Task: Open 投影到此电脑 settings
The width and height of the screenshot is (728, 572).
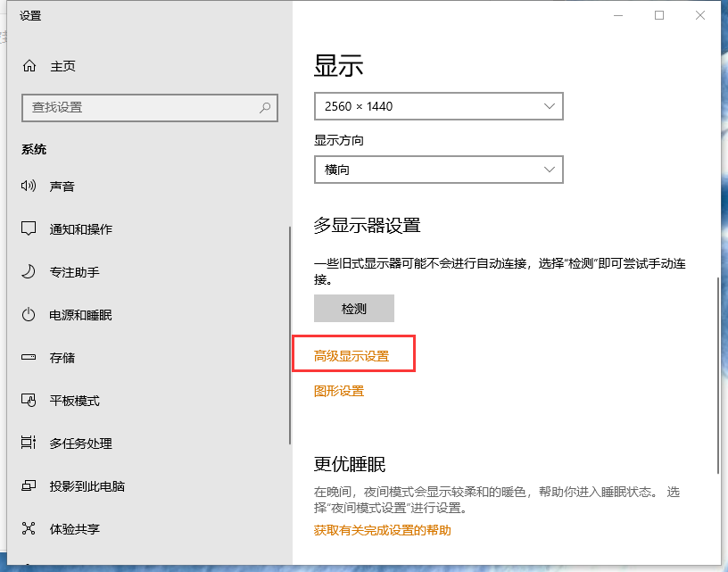Action: click(87, 486)
